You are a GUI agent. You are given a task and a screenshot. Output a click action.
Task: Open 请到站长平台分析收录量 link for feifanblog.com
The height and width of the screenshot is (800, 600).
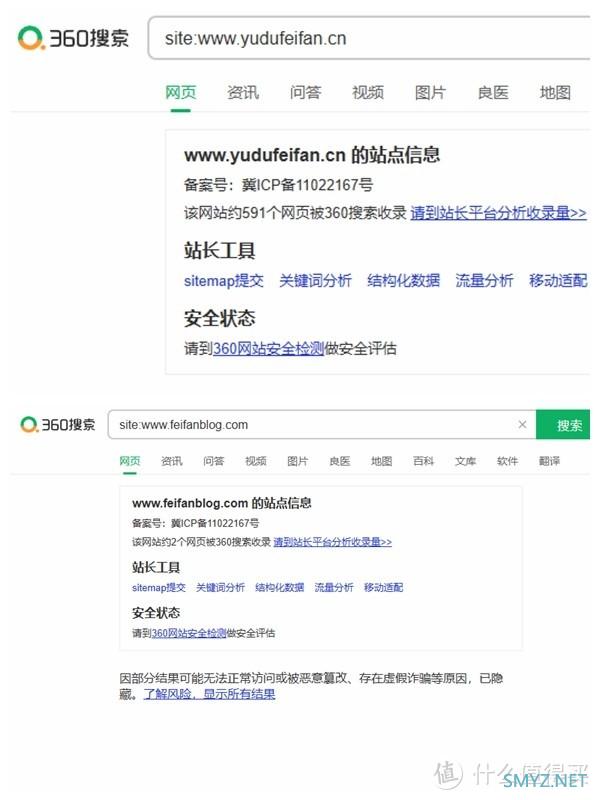(x=333, y=542)
